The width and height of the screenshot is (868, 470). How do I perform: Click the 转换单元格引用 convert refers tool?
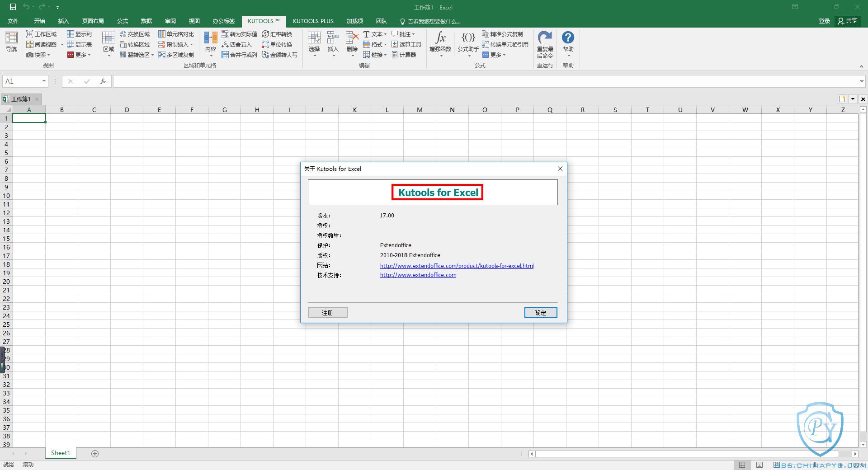[x=505, y=44]
